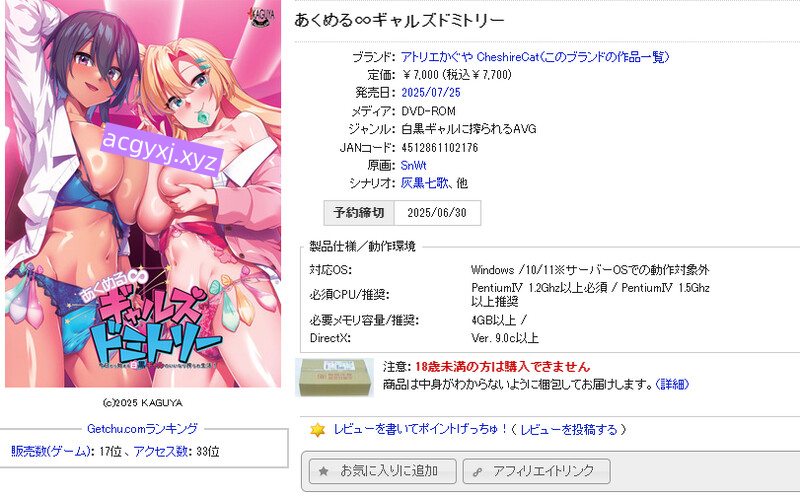The width and height of the screenshot is (800, 497).
Task: Open アトリエかぐや CheshireCat brand link
Action: (535, 57)
